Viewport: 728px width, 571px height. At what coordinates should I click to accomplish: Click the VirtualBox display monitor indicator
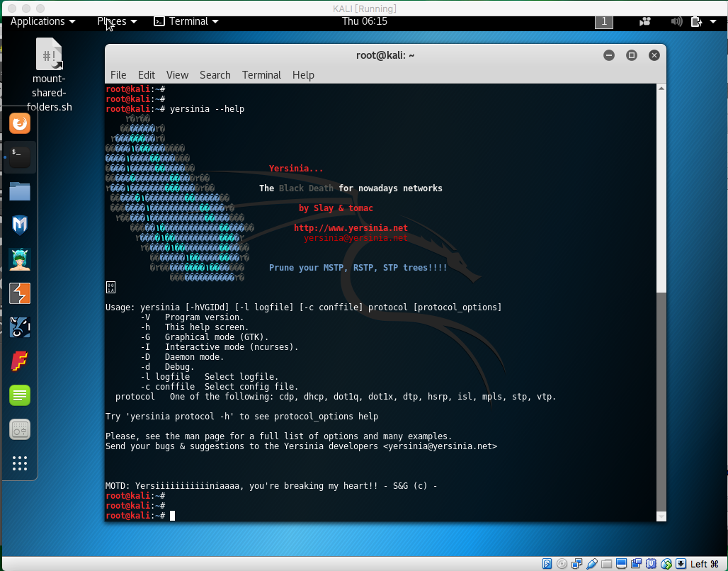[x=621, y=564]
